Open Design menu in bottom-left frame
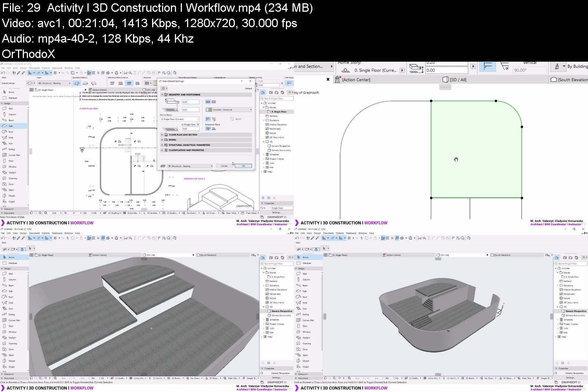This screenshot has width=588, height=392. (23, 233)
